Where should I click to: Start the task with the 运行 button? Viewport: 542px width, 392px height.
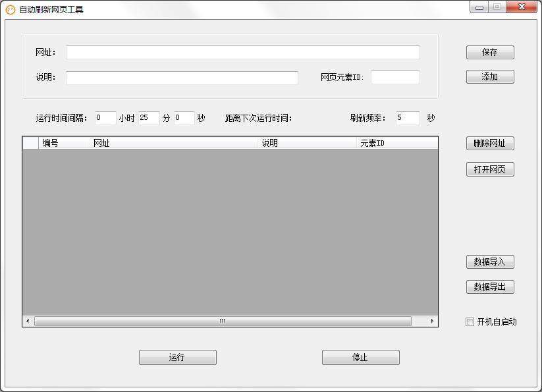pos(177,357)
